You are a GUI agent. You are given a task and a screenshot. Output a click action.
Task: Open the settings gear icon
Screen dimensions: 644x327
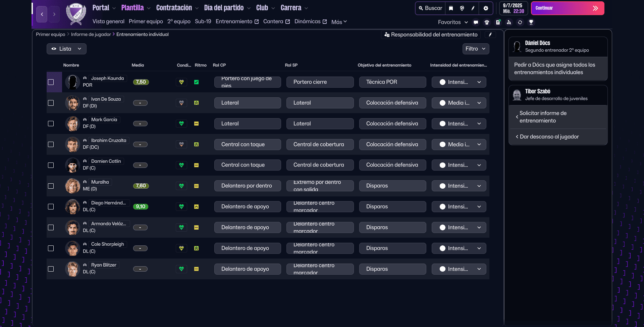[x=486, y=8]
